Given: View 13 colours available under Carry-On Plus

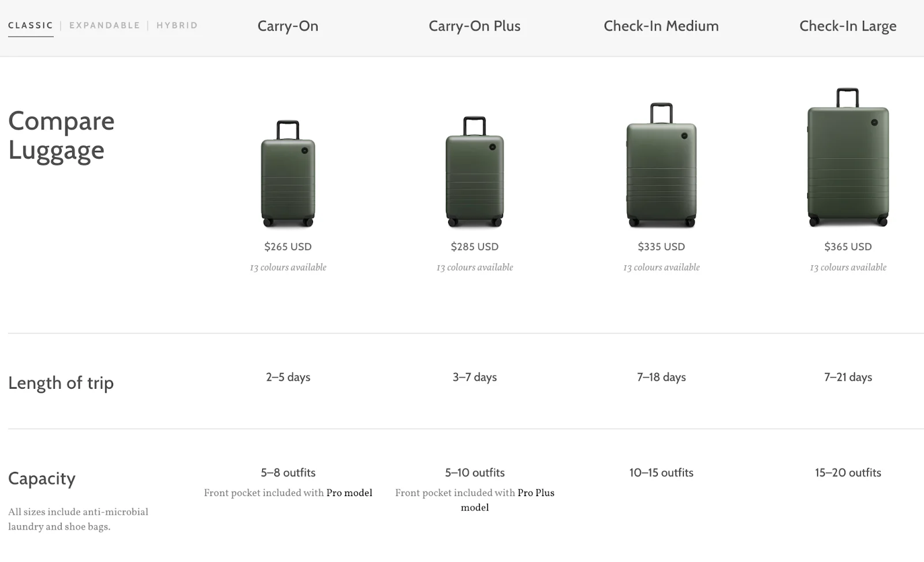Looking at the screenshot, I should point(474,267).
